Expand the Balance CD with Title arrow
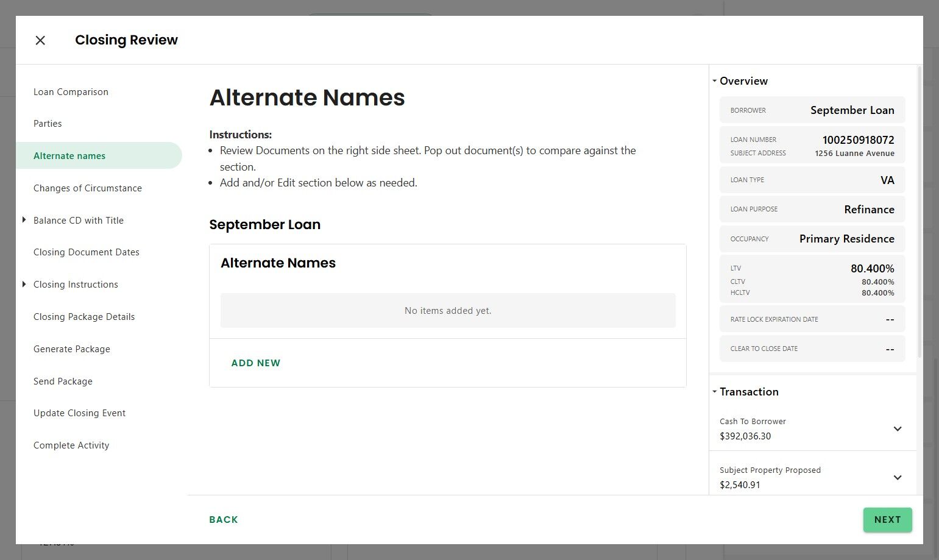Viewport: 939px width, 560px height. coord(24,220)
